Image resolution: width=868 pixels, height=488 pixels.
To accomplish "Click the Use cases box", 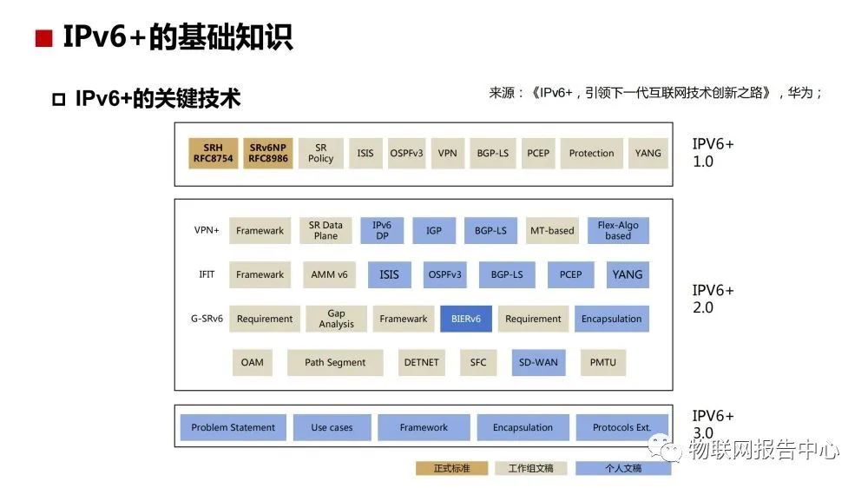I will tap(332, 427).
